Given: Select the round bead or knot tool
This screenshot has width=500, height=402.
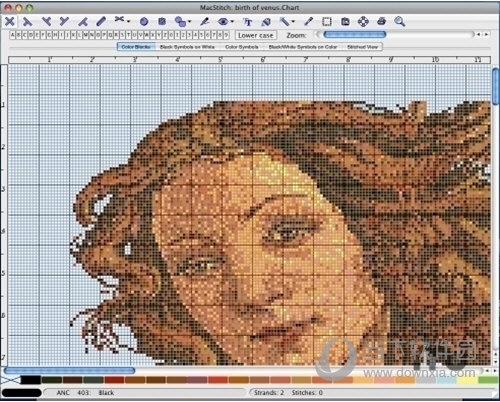Looking at the screenshot, I should point(144,22).
